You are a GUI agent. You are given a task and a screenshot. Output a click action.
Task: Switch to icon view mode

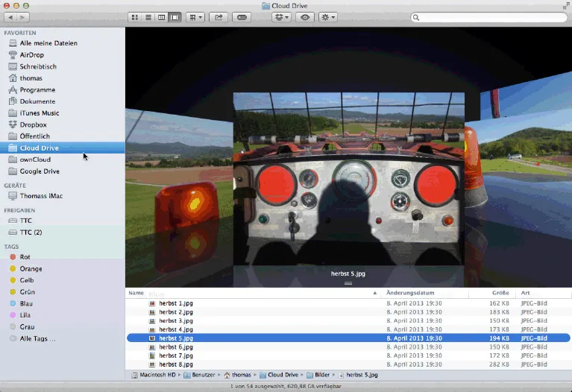pyautogui.click(x=134, y=17)
